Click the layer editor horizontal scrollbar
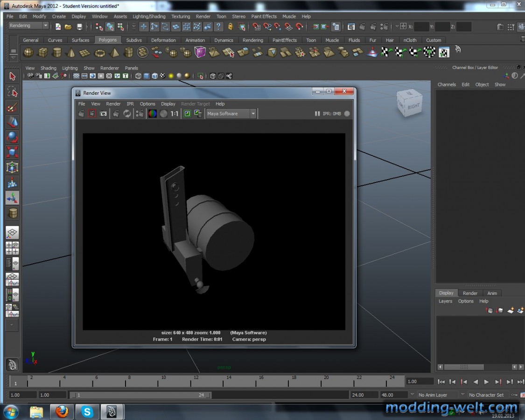The height and width of the screenshot is (420, 525). (x=464, y=367)
